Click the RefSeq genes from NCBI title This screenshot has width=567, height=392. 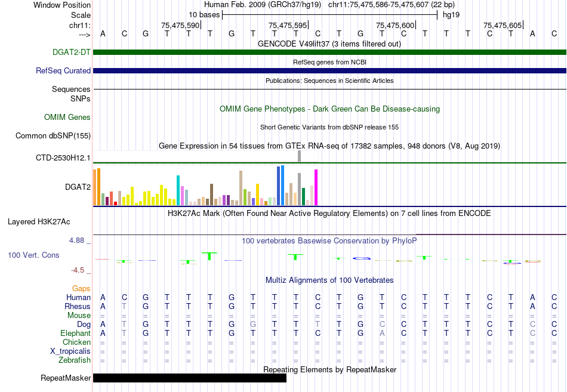point(329,62)
